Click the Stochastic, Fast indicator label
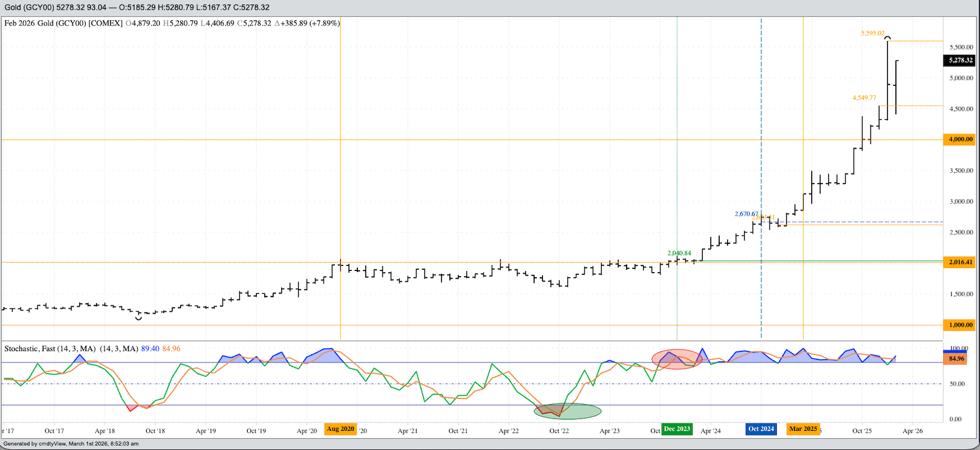This screenshot has height=450, width=980. [50, 349]
